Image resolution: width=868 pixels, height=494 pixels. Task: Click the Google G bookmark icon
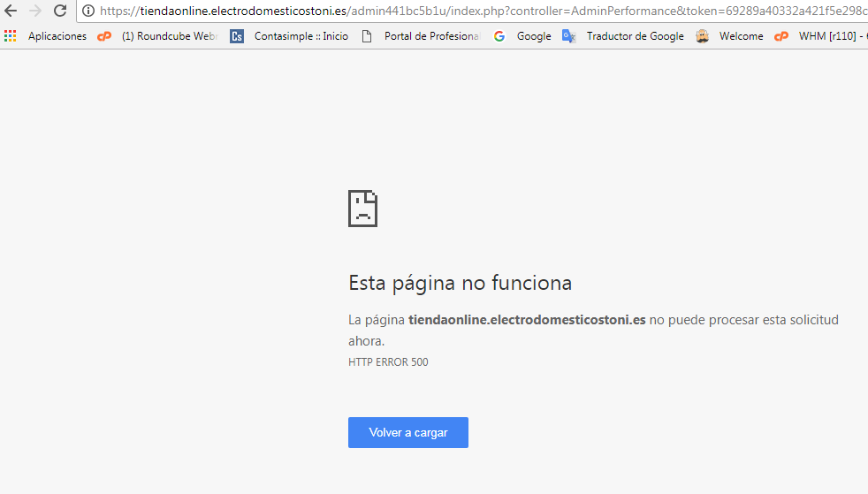(x=499, y=36)
